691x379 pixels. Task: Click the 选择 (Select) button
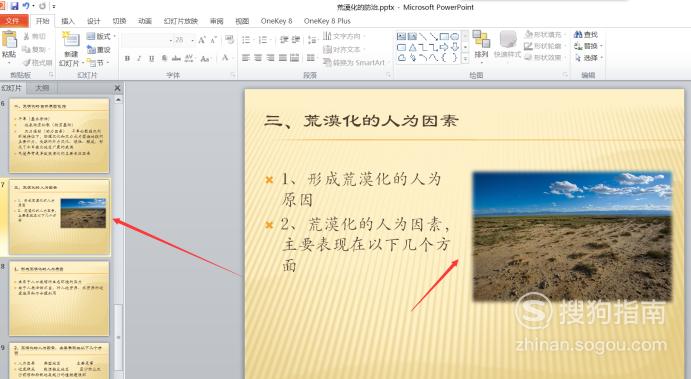588,58
